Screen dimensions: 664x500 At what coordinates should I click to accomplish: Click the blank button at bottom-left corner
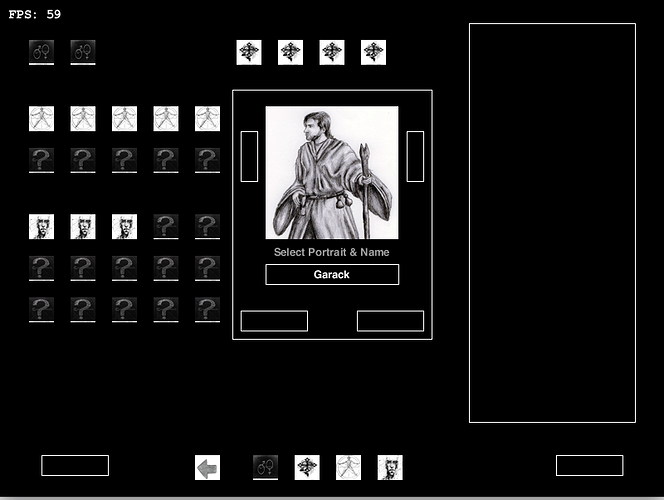[75, 465]
